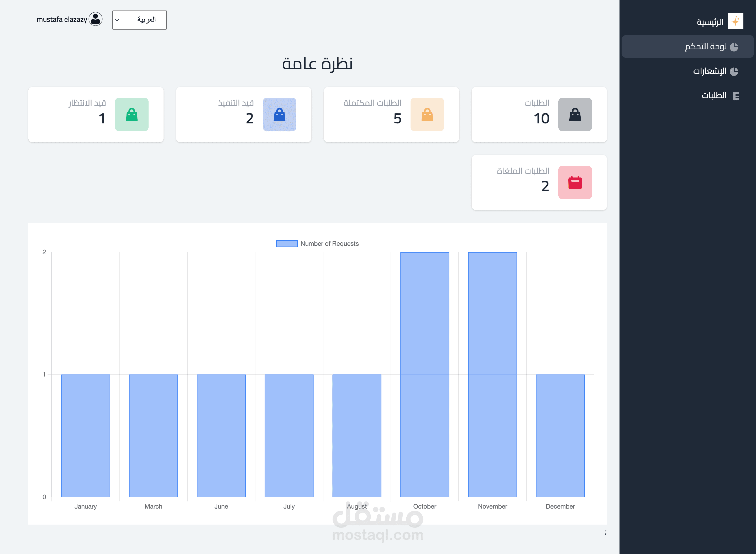The height and width of the screenshot is (554, 756).
Task: Click the green bag pending icon
Action: (x=132, y=114)
